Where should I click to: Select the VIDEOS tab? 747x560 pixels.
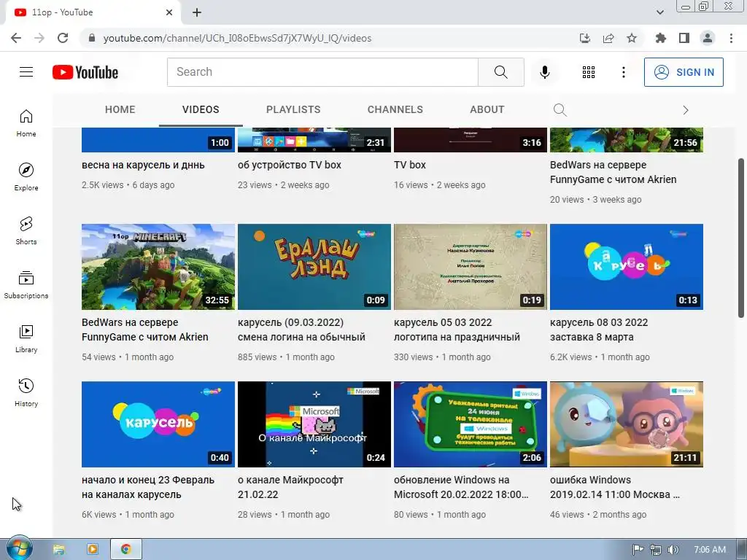pyautogui.click(x=201, y=109)
